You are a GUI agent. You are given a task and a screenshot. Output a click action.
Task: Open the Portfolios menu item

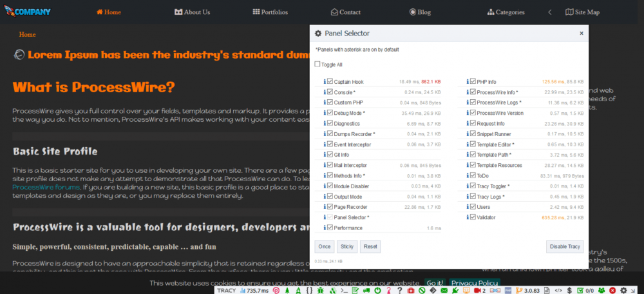(x=270, y=12)
